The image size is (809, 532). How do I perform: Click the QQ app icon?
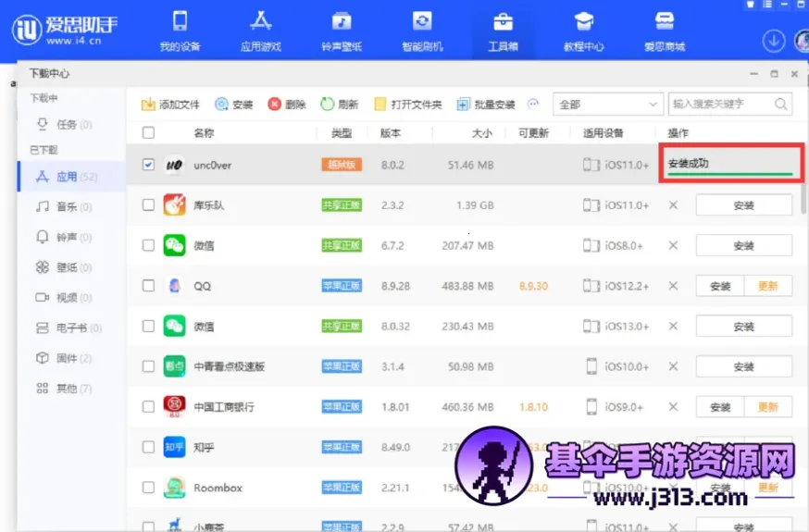tap(174, 285)
